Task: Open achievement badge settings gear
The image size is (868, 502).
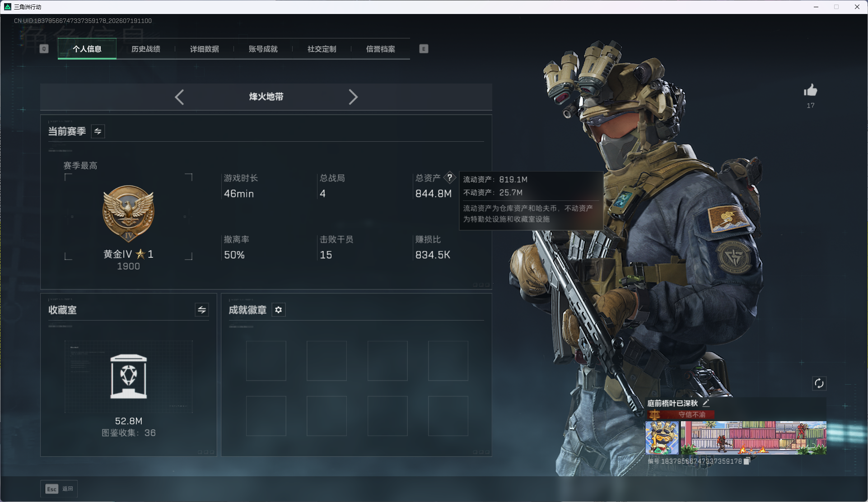Action: click(279, 310)
